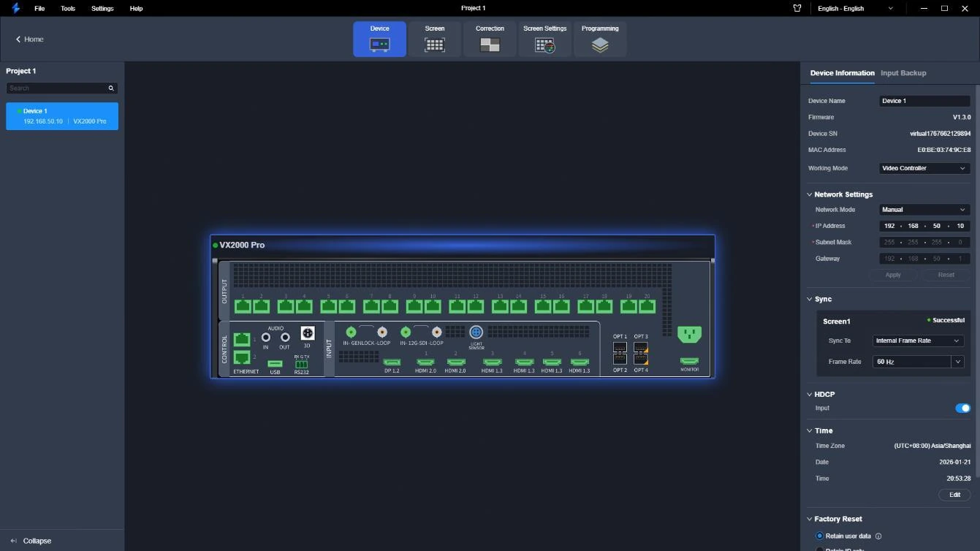Click the OPT 2 fiber port
The height and width of the screenshot is (551, 980).
[x=620, y=359]
